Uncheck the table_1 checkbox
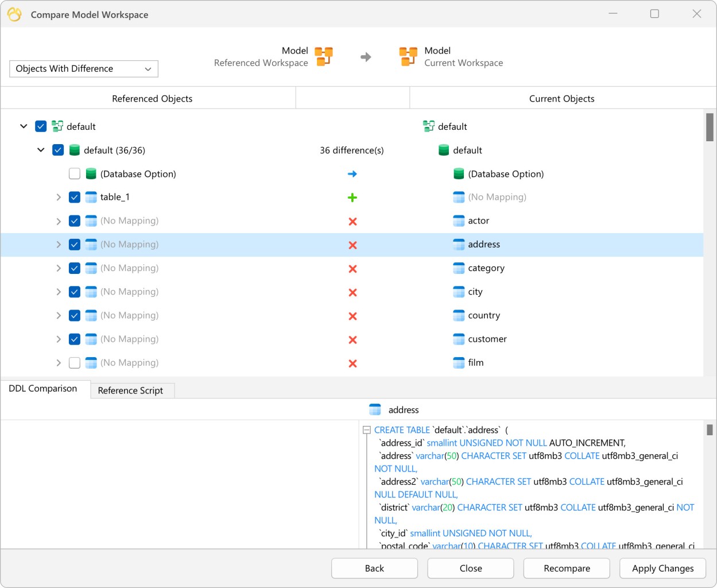The height and width of the screenshot is (588, 717). click(75, 198)
